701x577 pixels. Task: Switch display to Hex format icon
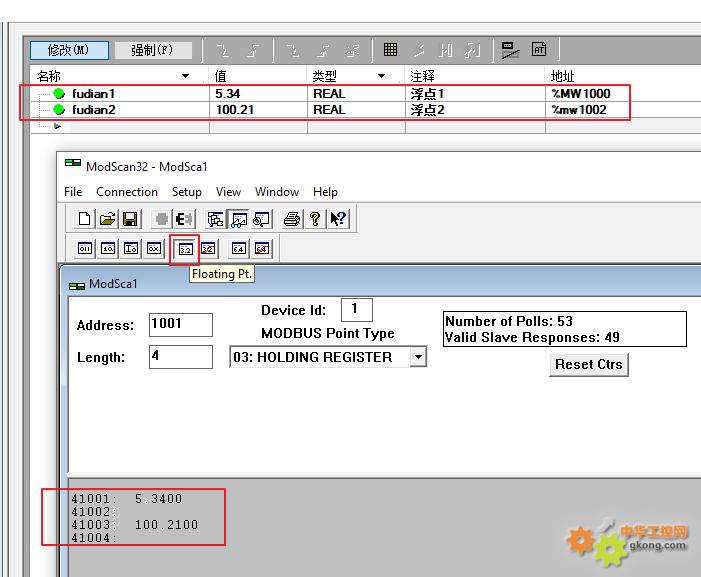pos(154,248)
